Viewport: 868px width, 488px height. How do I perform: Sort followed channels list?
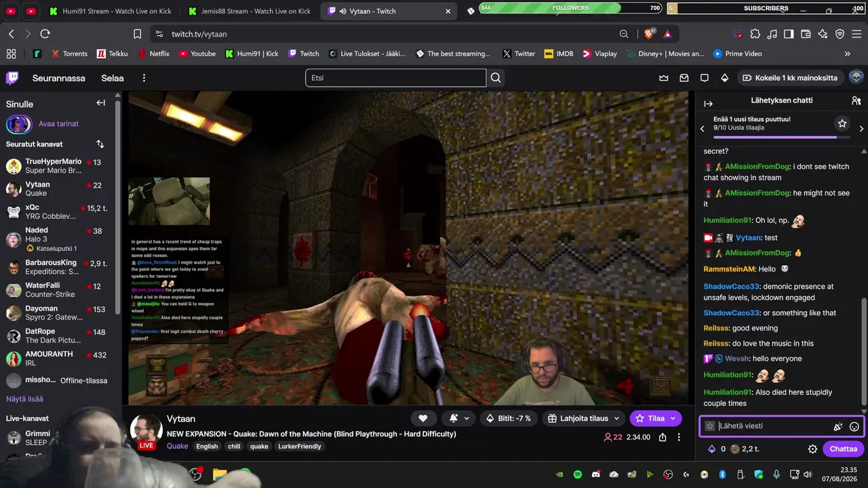click(100, 144)
